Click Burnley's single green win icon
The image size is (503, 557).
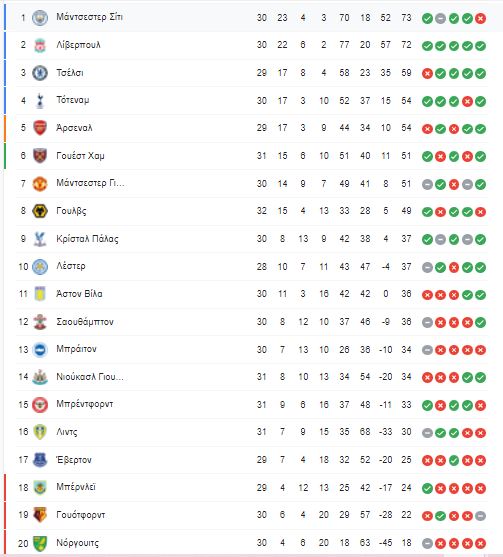[x=427, y=488]
